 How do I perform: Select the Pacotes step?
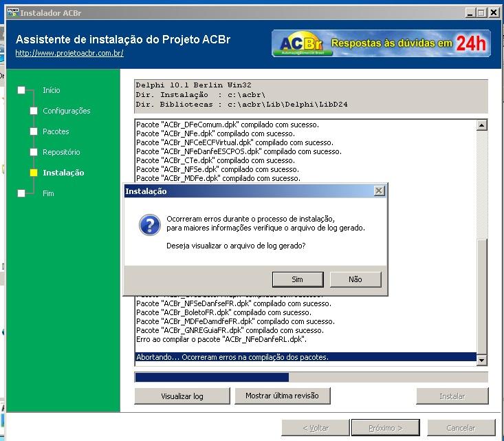[56, 131]
